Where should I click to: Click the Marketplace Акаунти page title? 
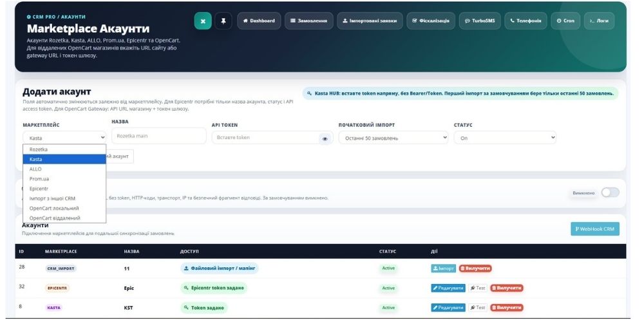[88, 29]
